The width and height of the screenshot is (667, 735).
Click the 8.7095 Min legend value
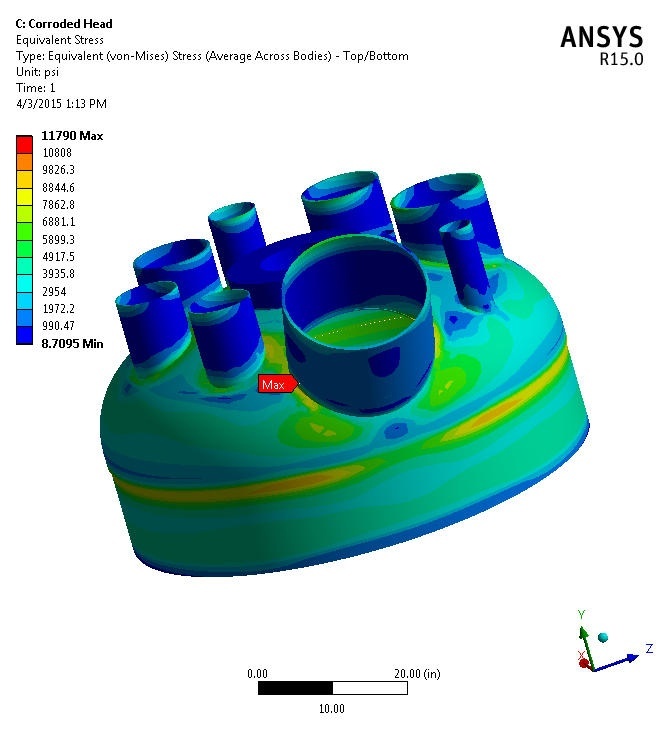pyautogui.click(x=72, y=343)
